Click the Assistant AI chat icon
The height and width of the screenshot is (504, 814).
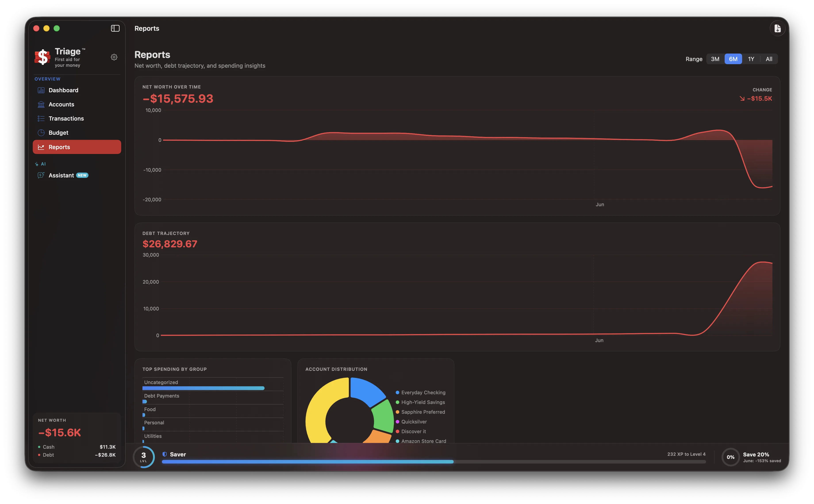(41, 175)
